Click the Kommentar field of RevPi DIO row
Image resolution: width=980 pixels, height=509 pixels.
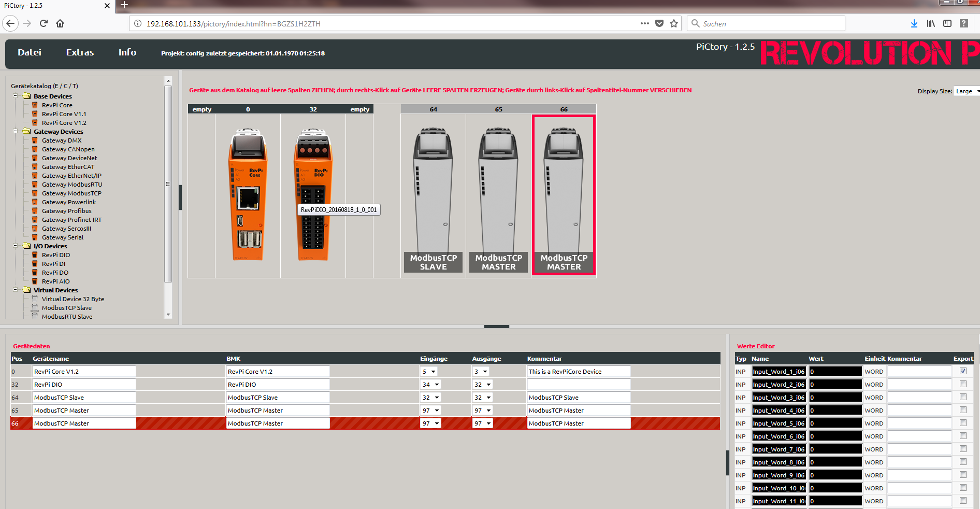579,385
